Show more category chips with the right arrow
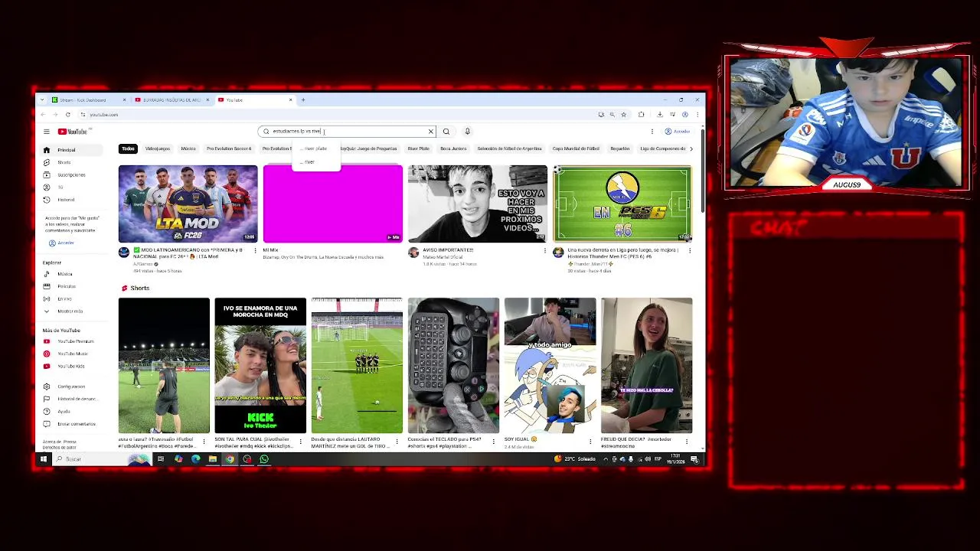980x551 pixels. [691, 148]
